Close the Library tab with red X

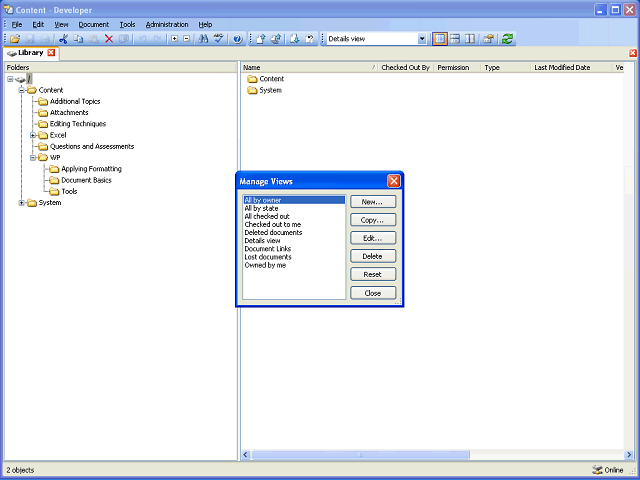coord(51,53)
